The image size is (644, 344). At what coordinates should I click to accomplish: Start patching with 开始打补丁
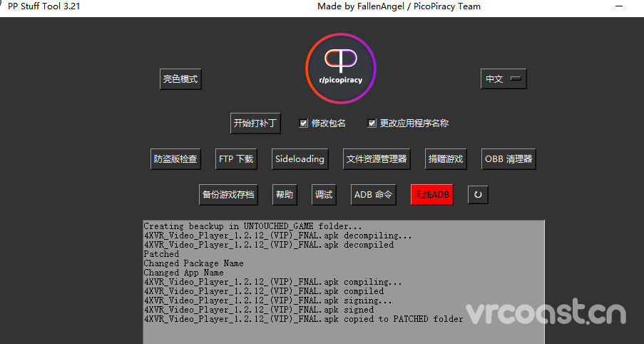point(255,123)
